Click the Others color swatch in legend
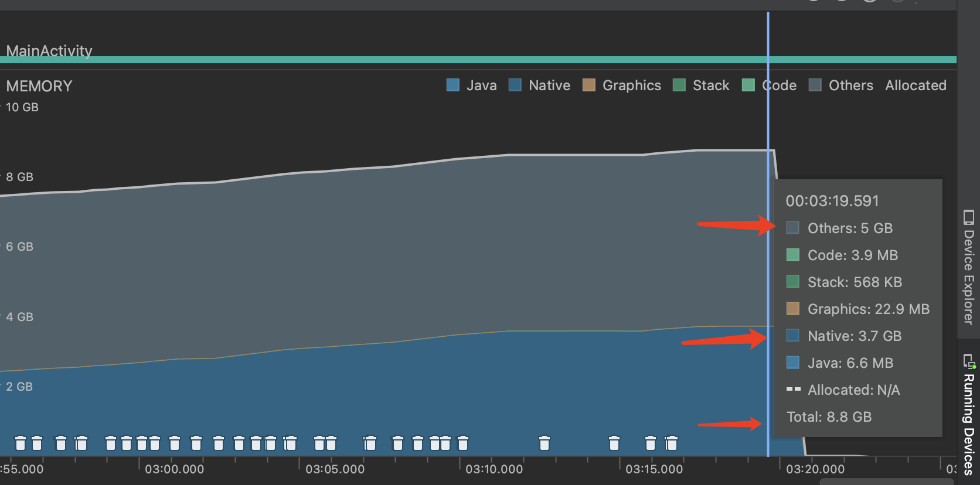The width and height of the screenshot is (980, 485). pos(815,85)
